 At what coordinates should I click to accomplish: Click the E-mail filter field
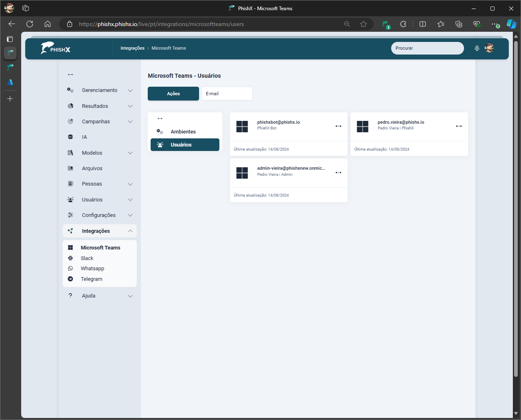click(227, 94)
